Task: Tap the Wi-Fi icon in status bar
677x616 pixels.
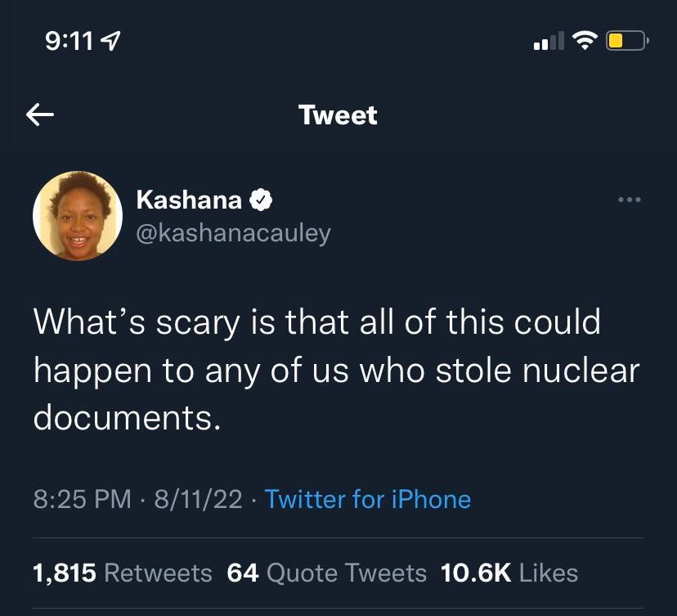Action: pos(584,40)
